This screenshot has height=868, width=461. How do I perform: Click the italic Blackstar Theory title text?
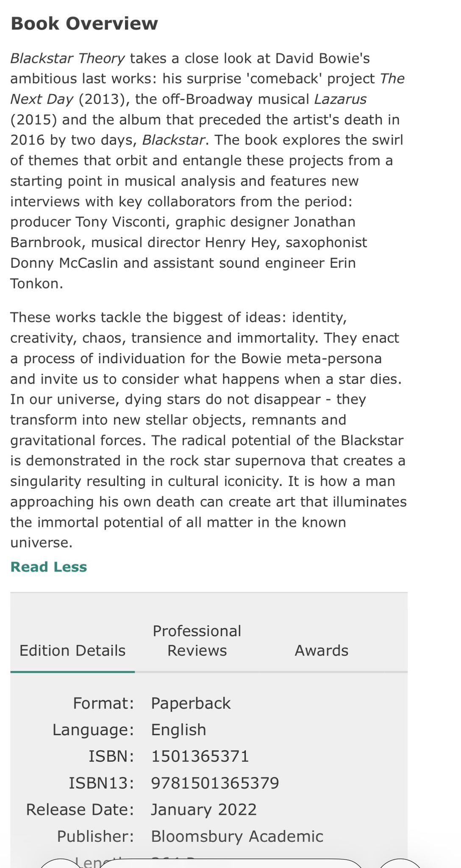pyautogui.click(x=68, y=58)
